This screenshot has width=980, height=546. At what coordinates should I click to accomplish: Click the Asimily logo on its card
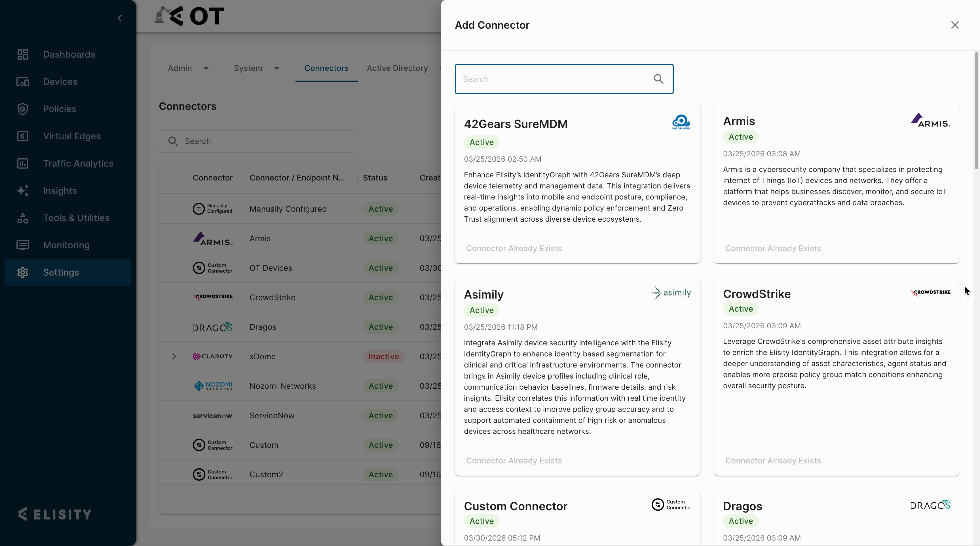[x=671, y=293]
